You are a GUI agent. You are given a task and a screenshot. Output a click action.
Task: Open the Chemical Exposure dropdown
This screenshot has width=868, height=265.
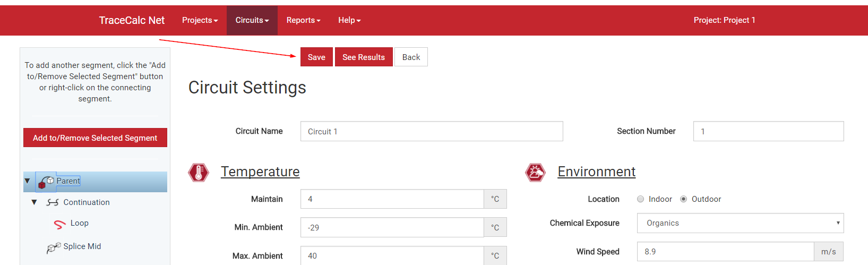point(740,223)
